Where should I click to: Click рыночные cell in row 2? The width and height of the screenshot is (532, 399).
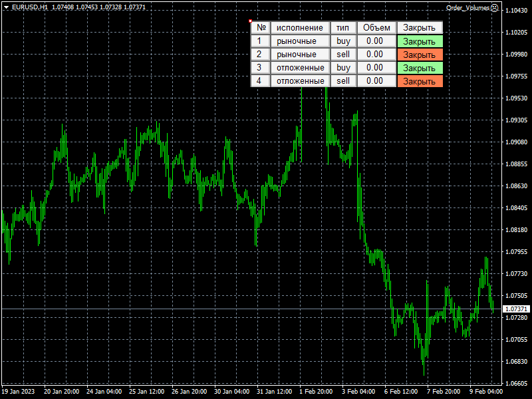pos(301,55)
